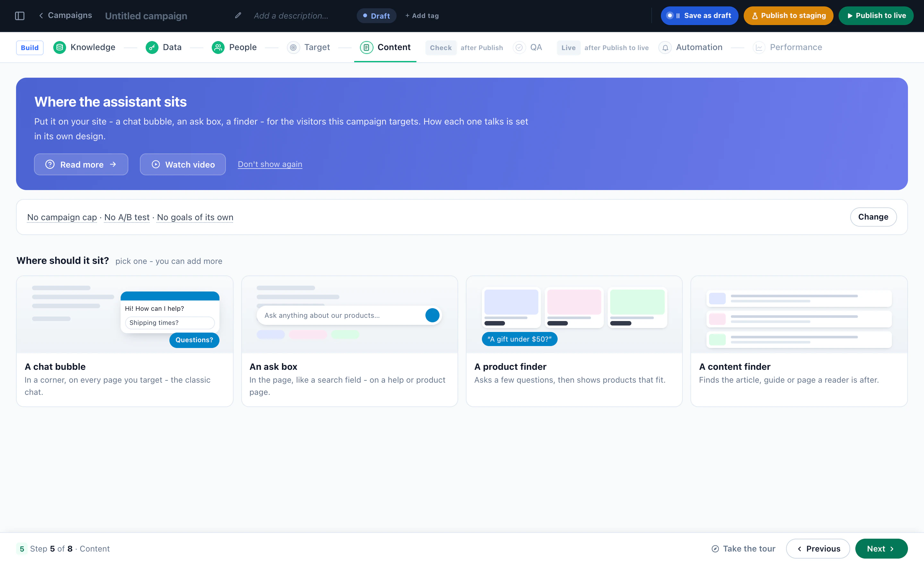This screenshot has width=924, height=565.
Task: Click No campaign cap link
Action: point(62,217)
